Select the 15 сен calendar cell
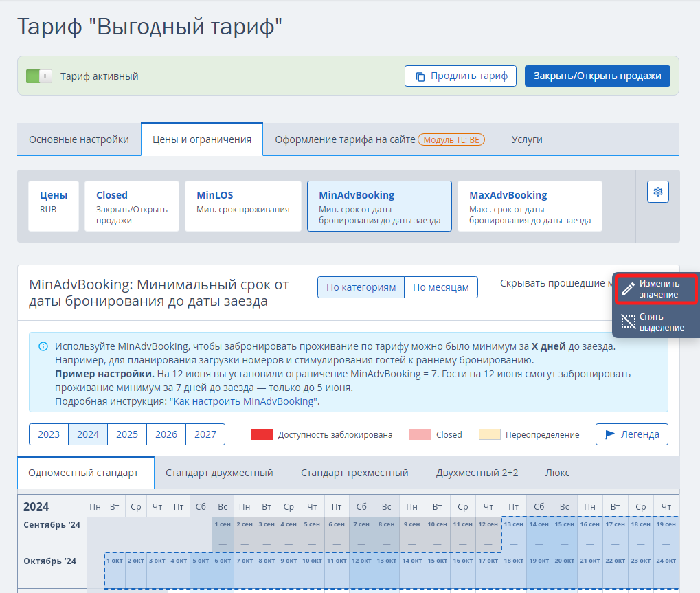The height and width of the screenshot is (593, 700). coord(564,534)
